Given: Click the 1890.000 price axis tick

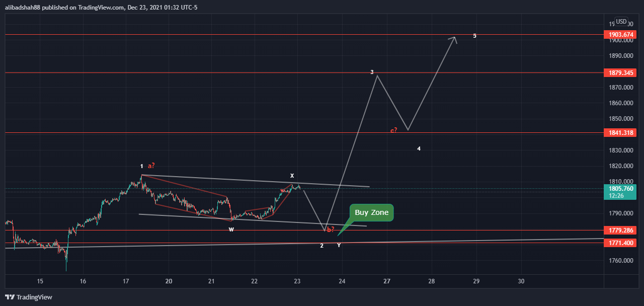Looking at the screenshot, I should click(x=622, y=56).
